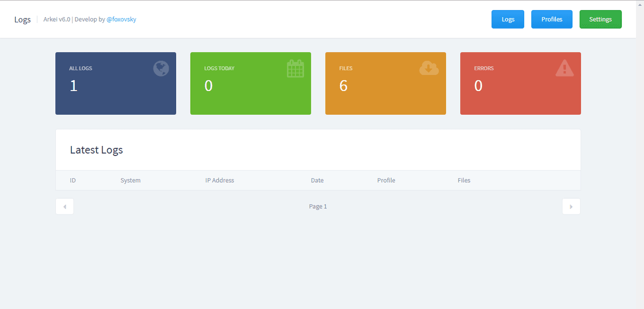
Task: Open the Profiles page
Action: click(x=551, y=19)
